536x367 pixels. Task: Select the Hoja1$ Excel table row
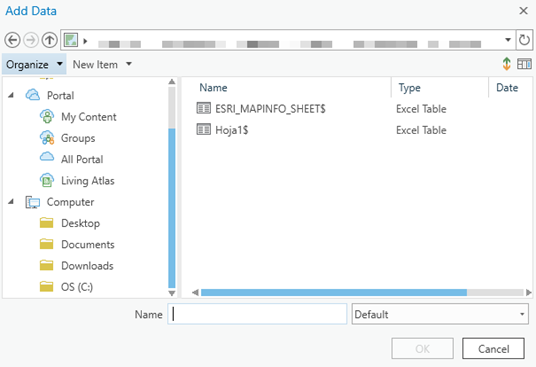pos(357,130)
